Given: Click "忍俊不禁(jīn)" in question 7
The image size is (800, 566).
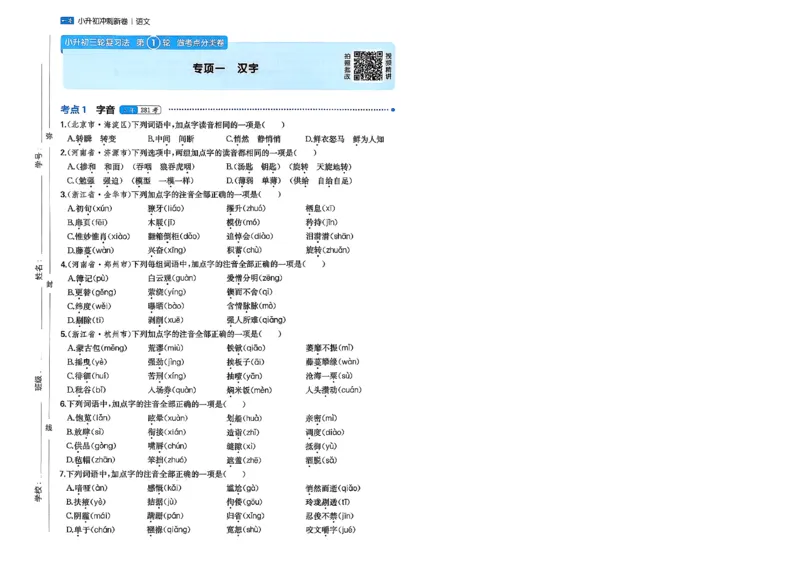Looking at the screenshot, I should coord(330,516).
